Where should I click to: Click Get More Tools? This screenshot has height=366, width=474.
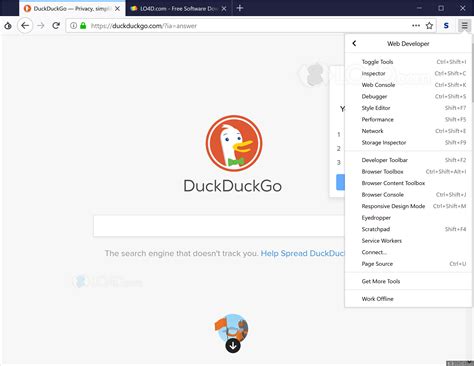click(x=408, y=281)
